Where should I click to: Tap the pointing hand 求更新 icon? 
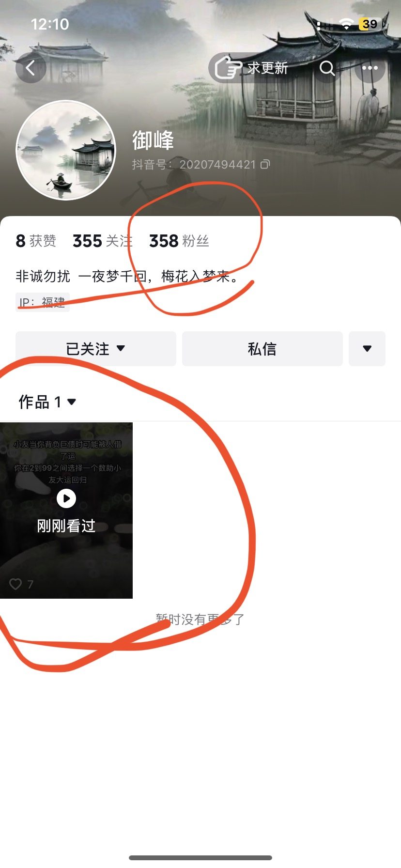(228, 68)
